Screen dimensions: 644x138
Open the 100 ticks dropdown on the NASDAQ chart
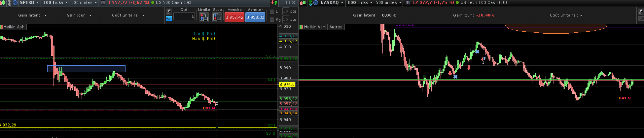(x=360, y=2)
